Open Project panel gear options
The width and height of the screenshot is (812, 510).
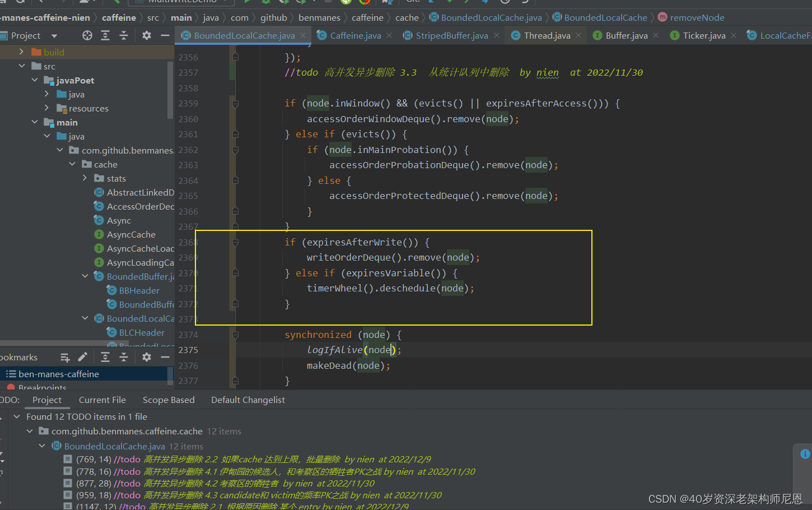point(147,35)
